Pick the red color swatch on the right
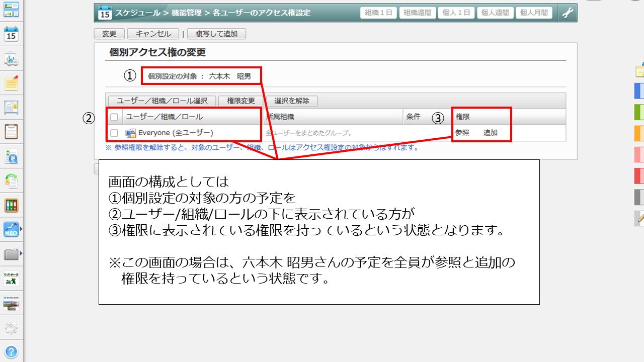 [639, 175]
